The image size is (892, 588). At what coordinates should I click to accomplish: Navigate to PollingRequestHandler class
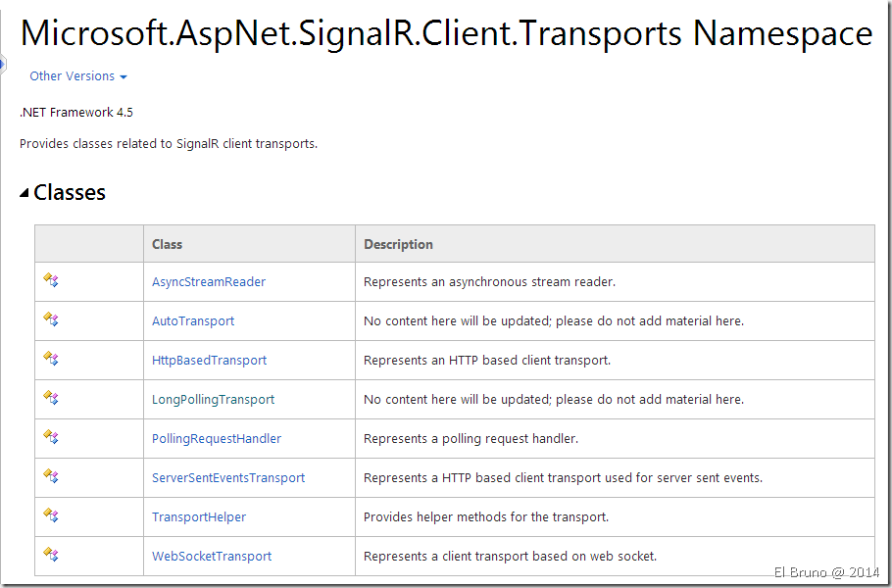(217, 439)
